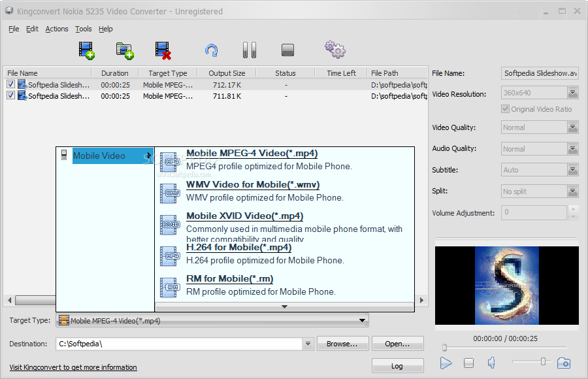Click the MP4 icon beside H.264 for Mobile
The image size is (588, 379).
coord(170,256)
